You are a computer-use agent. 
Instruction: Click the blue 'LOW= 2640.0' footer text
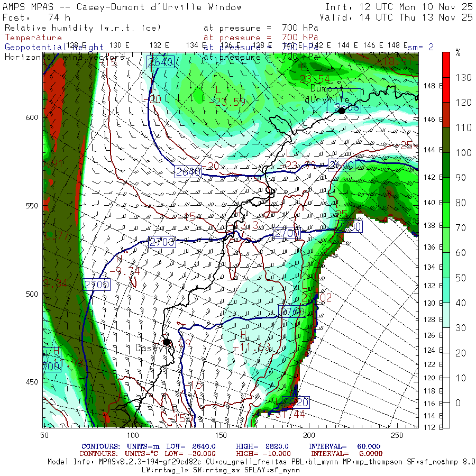click(x=191, y=446)
